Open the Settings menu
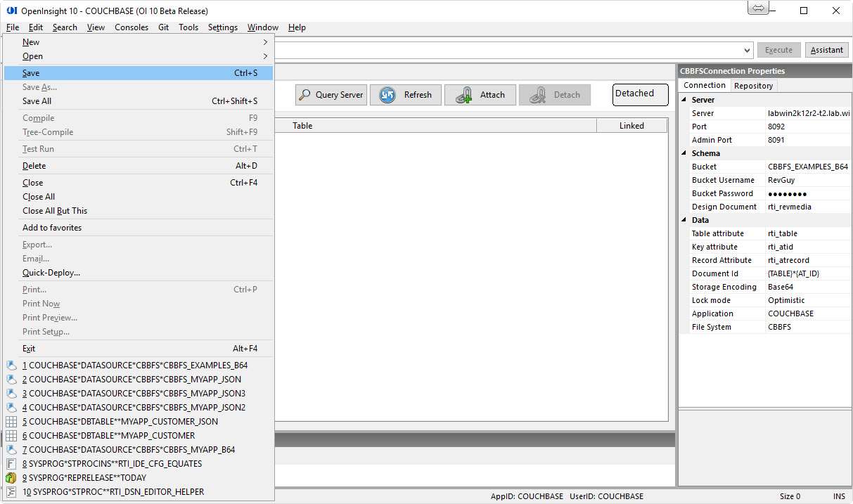This screenshot has width=853, height=504. [223, 27]
